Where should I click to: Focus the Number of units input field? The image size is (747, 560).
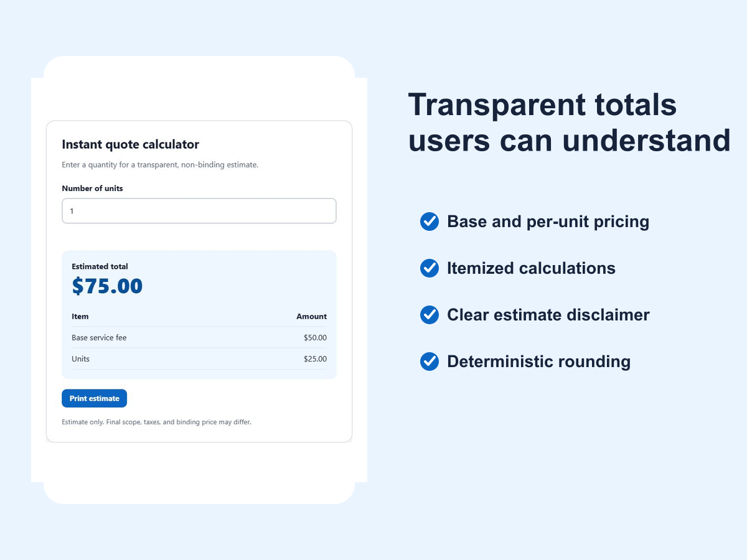tap(199, 211)
